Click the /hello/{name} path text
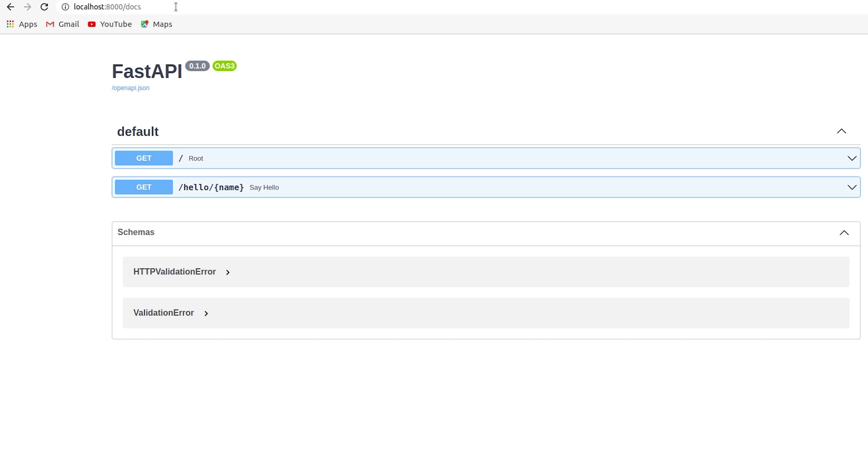This screenshot has height=449, width=868. [211, 187]
